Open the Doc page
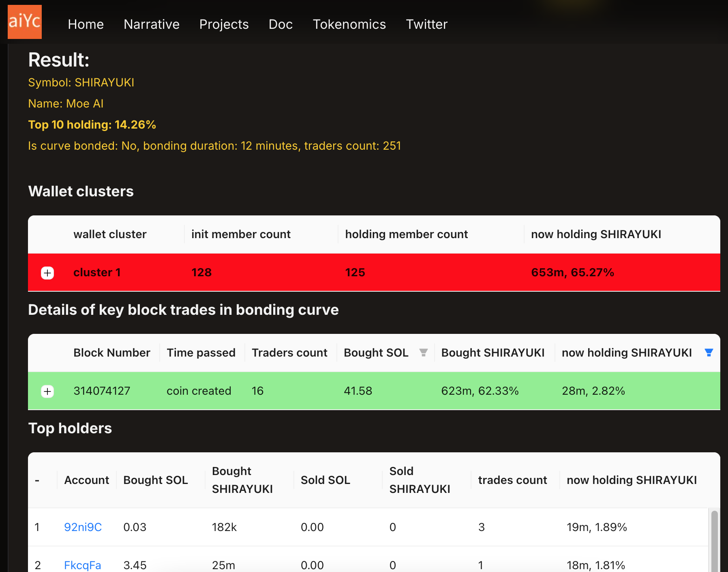728x572 pixels. 280,24
